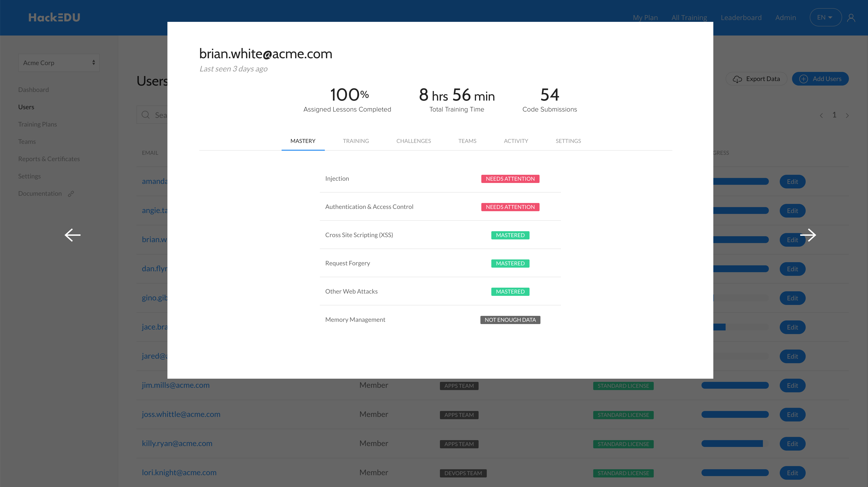Click the HackEDU logo

54,18
